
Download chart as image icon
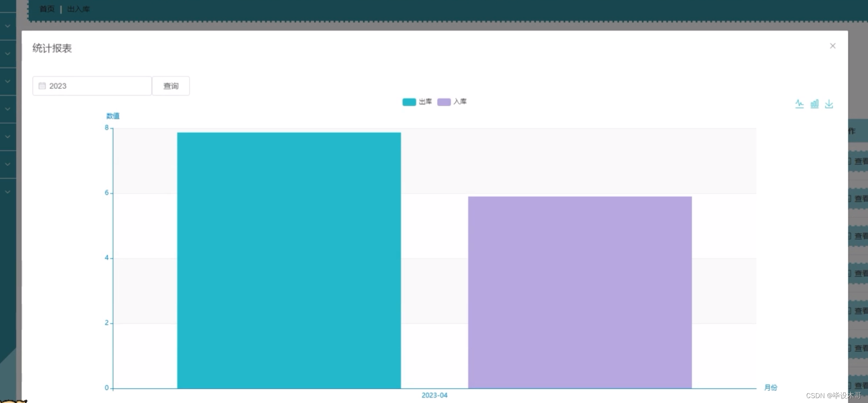click(x=829, y=104)
